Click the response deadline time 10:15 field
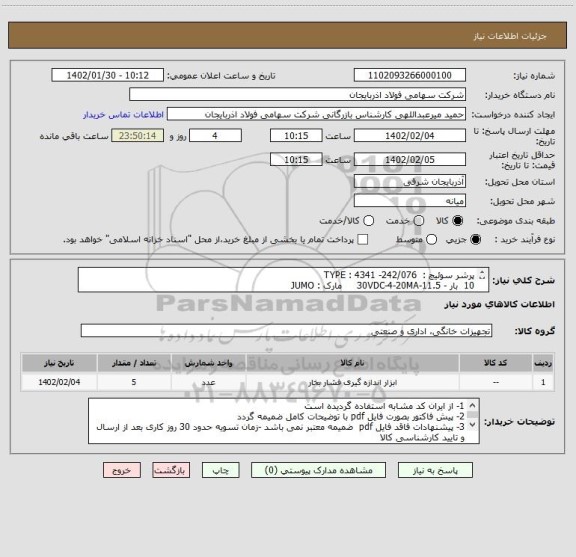This screenshot has width=576, height=557. pyautogui.click(x=296, y=136)
